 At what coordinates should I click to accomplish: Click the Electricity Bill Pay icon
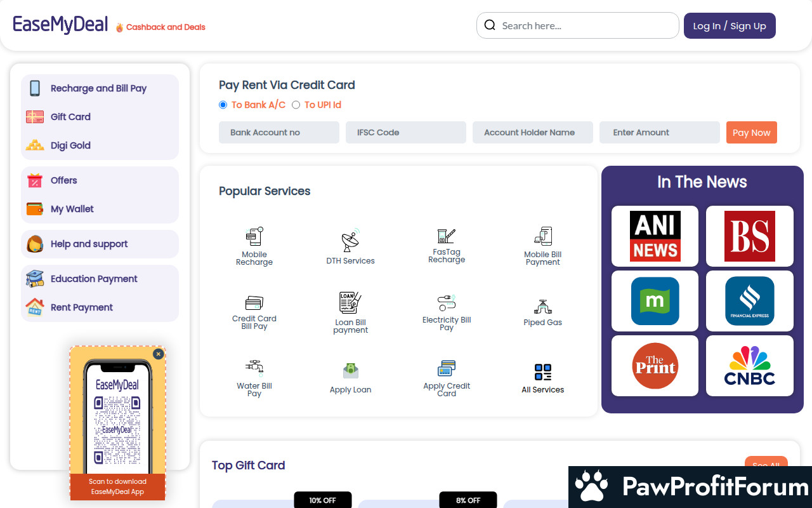tap(447, 303)
